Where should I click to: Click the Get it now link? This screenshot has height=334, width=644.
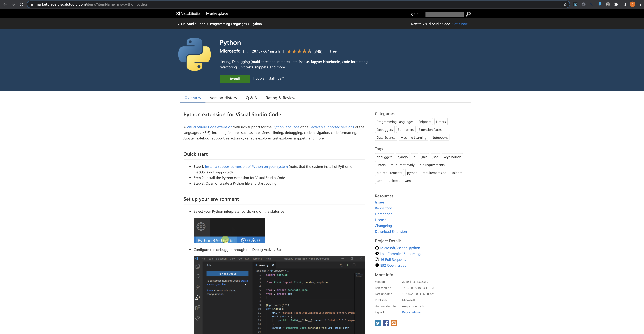coord(460,24)
